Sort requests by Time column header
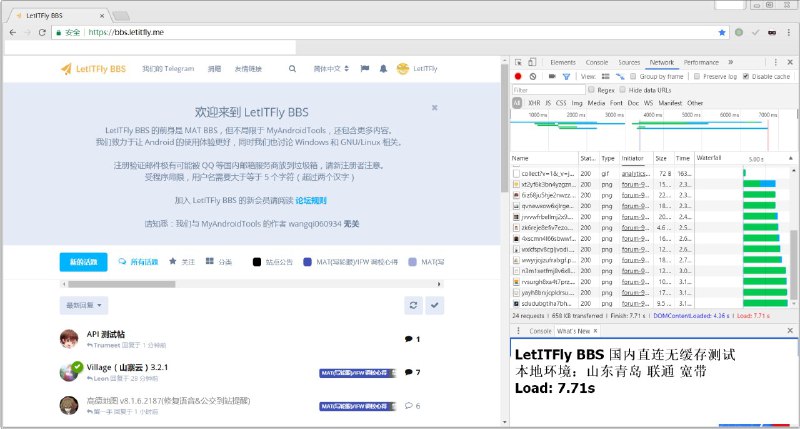Screen dimensions: 800x429 (x=683, y=159)
